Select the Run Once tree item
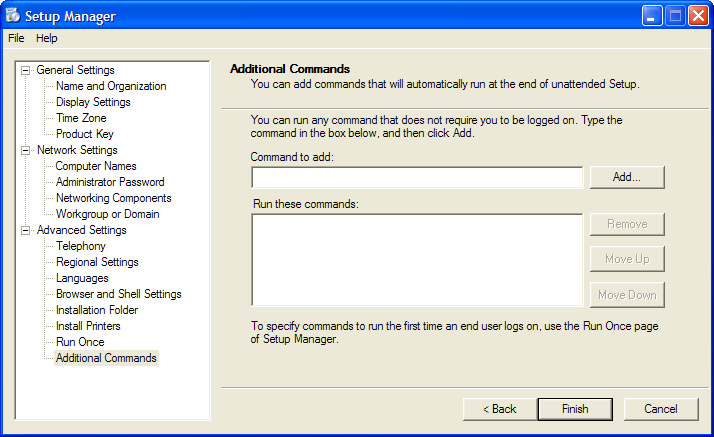This screenshot has height=437, width=714. [x=80, y=342]
